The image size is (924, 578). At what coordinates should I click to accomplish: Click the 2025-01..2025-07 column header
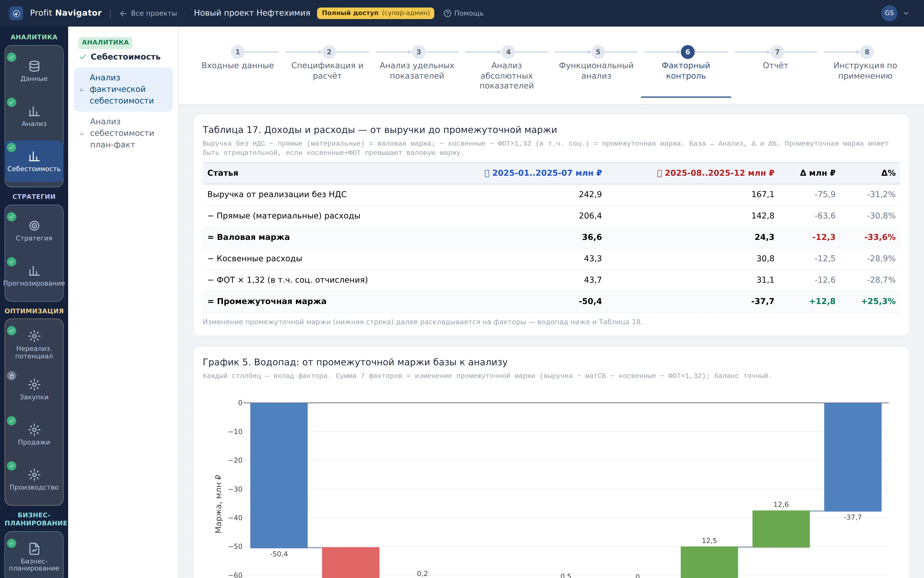click(x=543, y=173)
